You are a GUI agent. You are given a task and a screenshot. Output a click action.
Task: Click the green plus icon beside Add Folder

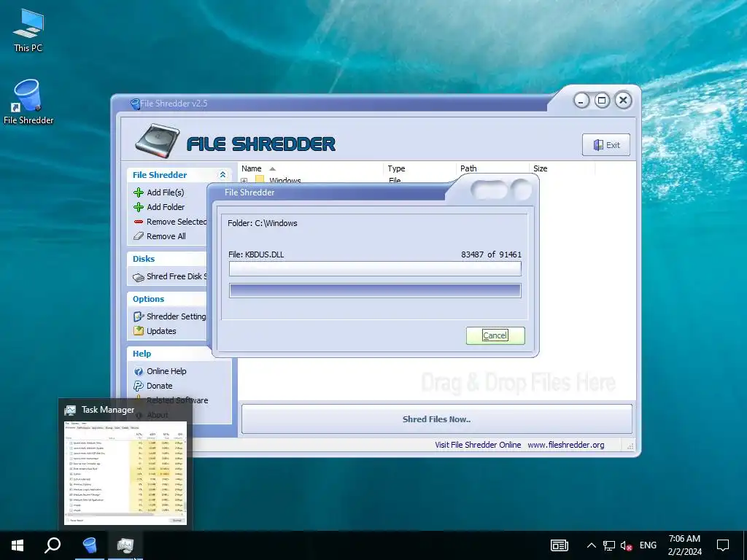coord(139,207)
